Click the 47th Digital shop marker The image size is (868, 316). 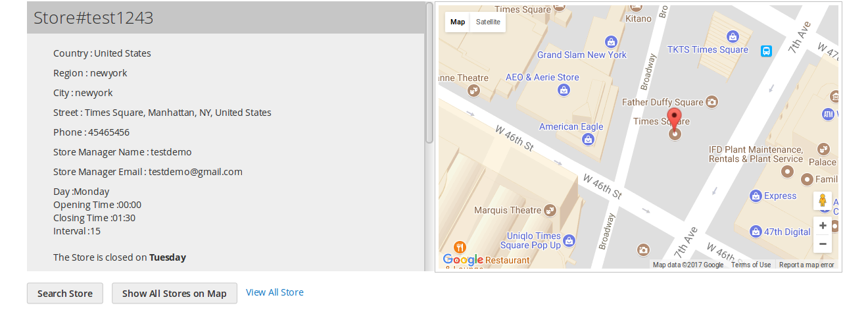point(756,231)
